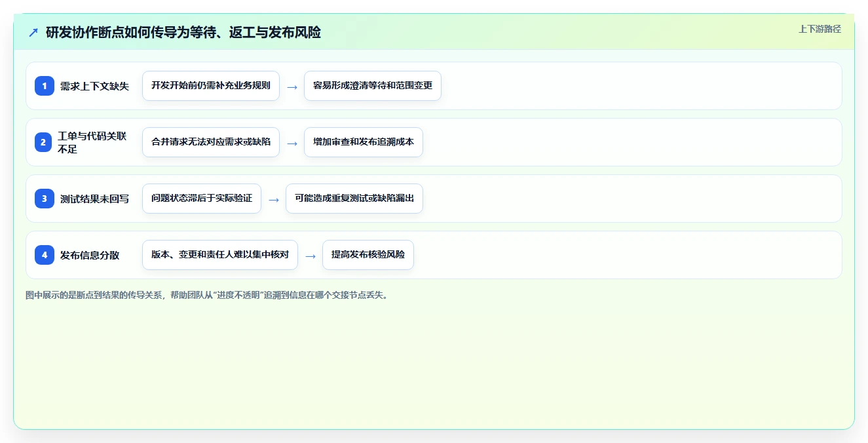Select the 测试结果未回写 label
Screen dimensions: 868x443
click(94, 199)
